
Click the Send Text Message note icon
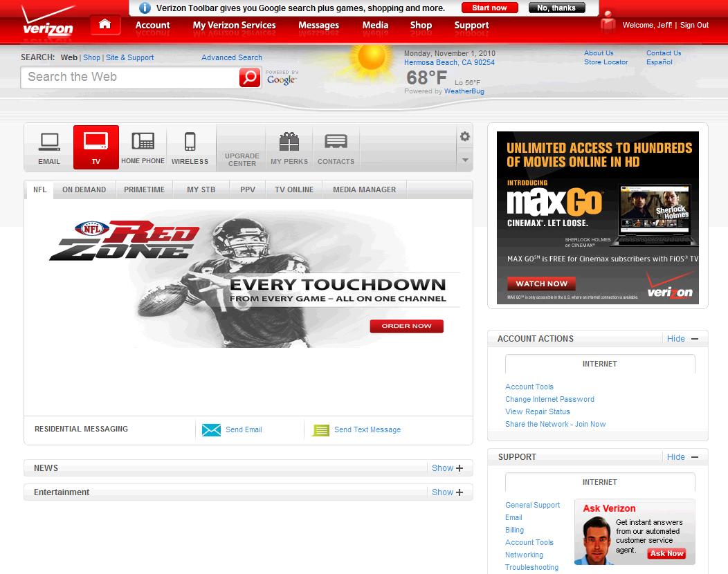coord(320,430)
